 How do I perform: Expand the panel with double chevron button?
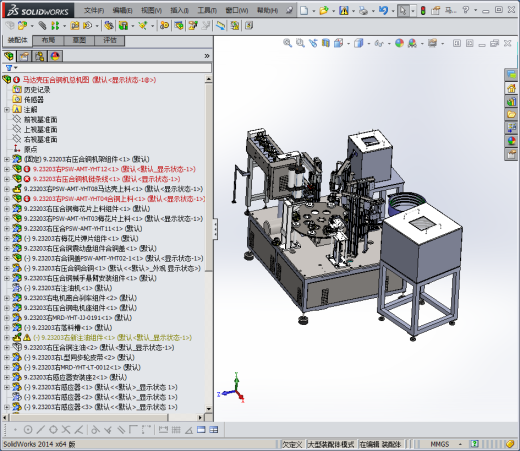pyautogui.click(x=207, y=56)
